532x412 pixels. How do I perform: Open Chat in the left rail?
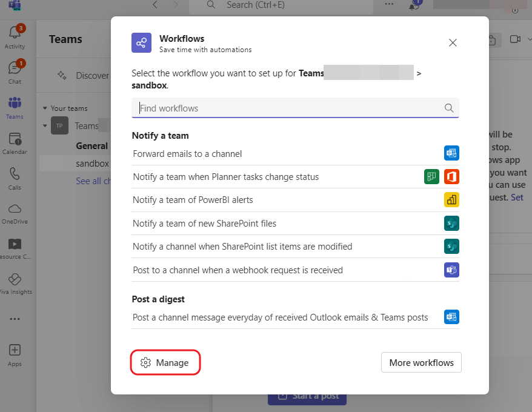click(15, 72)
